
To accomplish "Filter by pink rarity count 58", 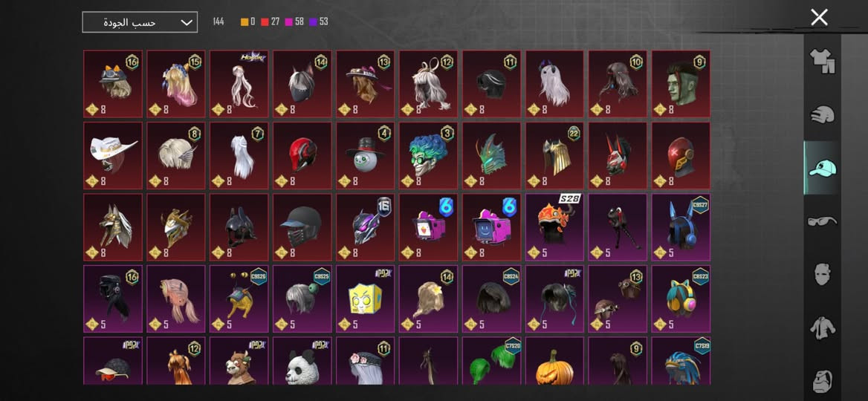I will [x=294, y=22].
